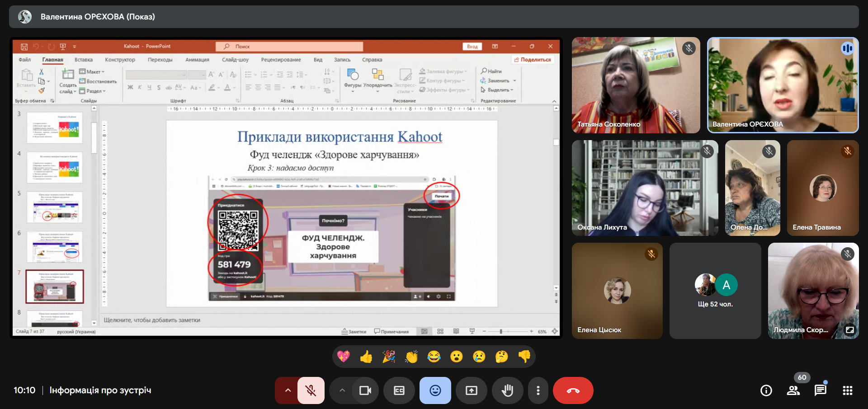Expand video settings arrow beside camera

pyautogui.click(x=342, y=390)
